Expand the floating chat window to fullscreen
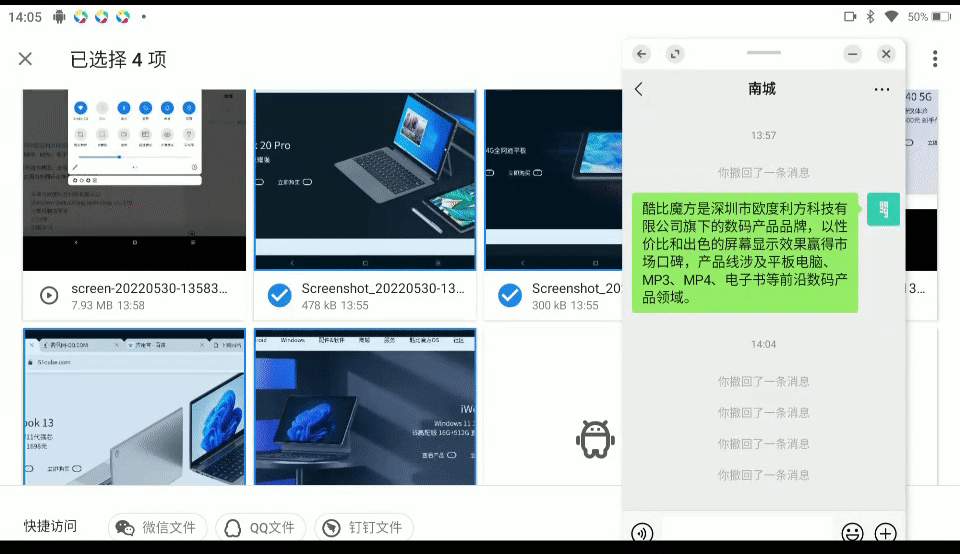 (x=676, y=54)
